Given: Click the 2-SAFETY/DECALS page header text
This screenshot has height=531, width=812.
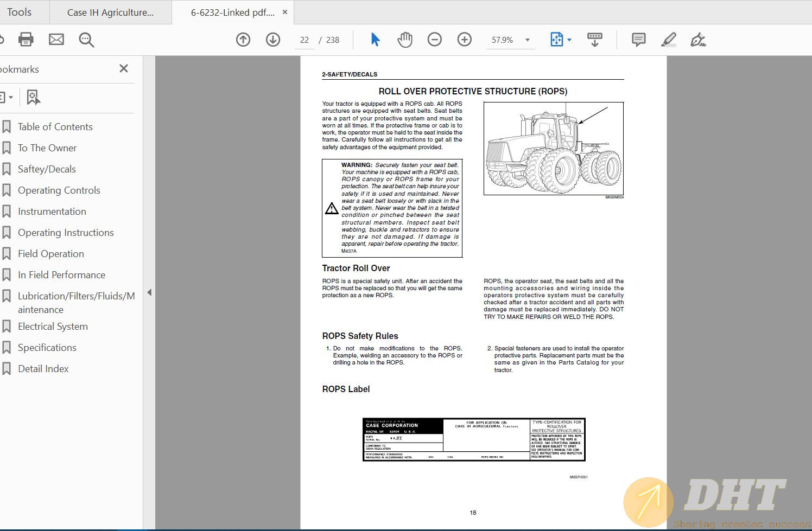Looking at the screenshot, I should coord(350,74).
